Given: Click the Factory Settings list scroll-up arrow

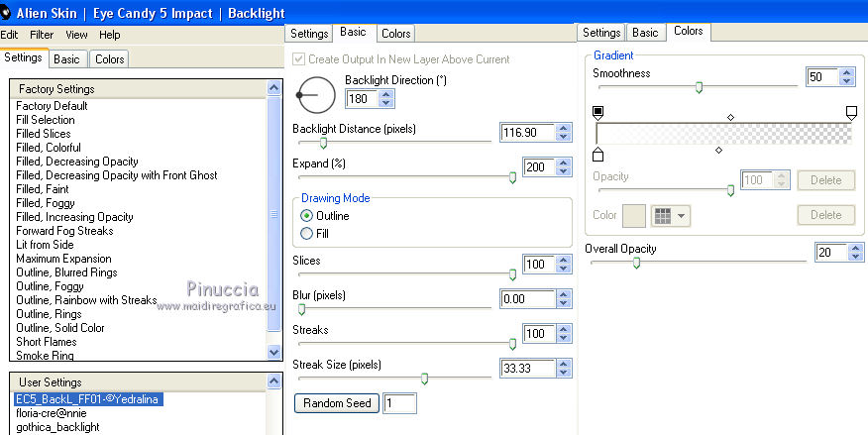Looking at the screenshot, I should [x=274, y=88].
